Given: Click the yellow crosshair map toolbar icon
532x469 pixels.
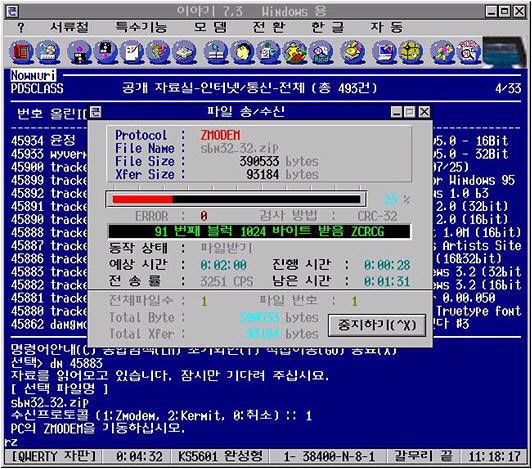Looking at the screenshot, I should pyautogui.click(x=410, y=52).
